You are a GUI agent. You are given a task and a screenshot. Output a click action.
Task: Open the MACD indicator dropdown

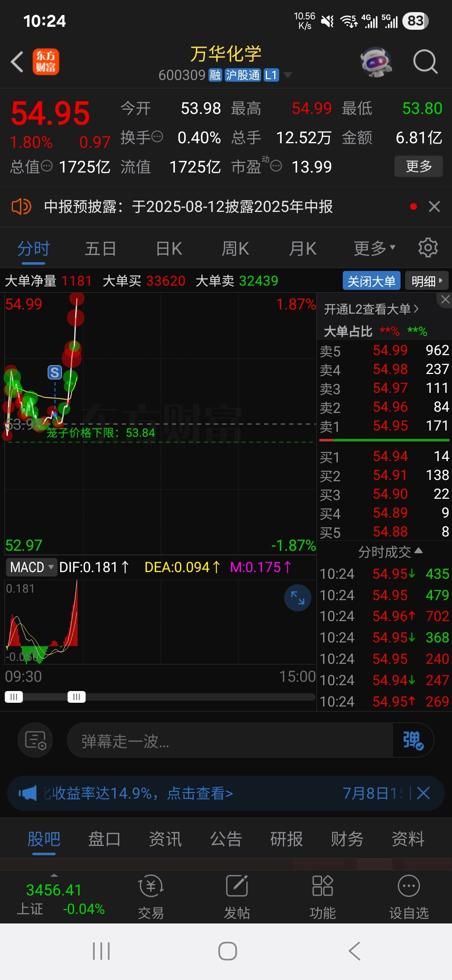31,567
